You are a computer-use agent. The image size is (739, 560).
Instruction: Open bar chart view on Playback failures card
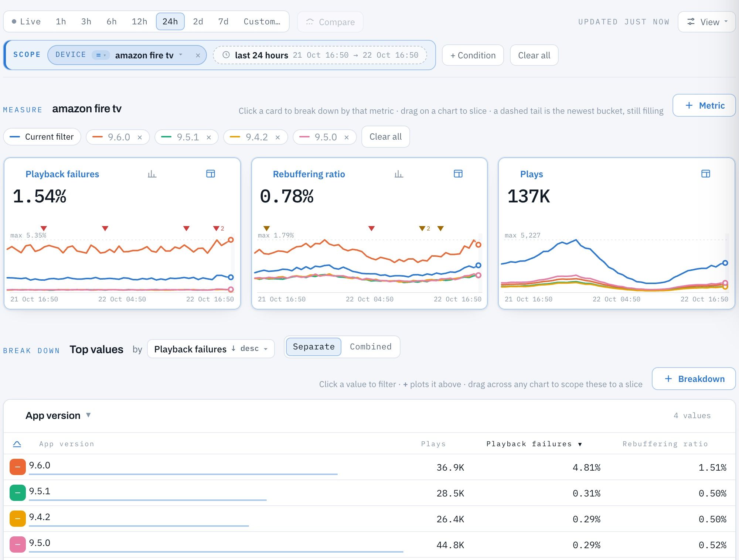click(152, 174)
